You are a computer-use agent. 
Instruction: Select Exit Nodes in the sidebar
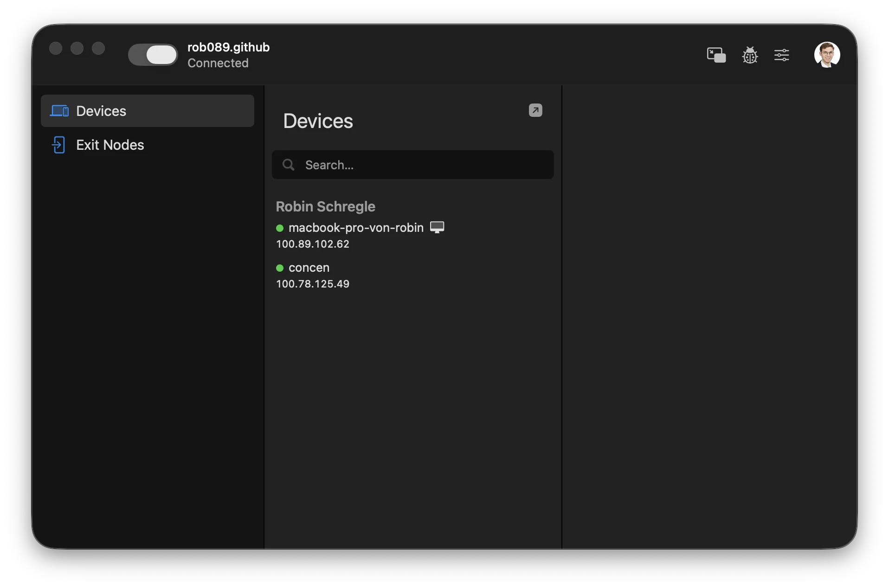(x=148, y=145)
